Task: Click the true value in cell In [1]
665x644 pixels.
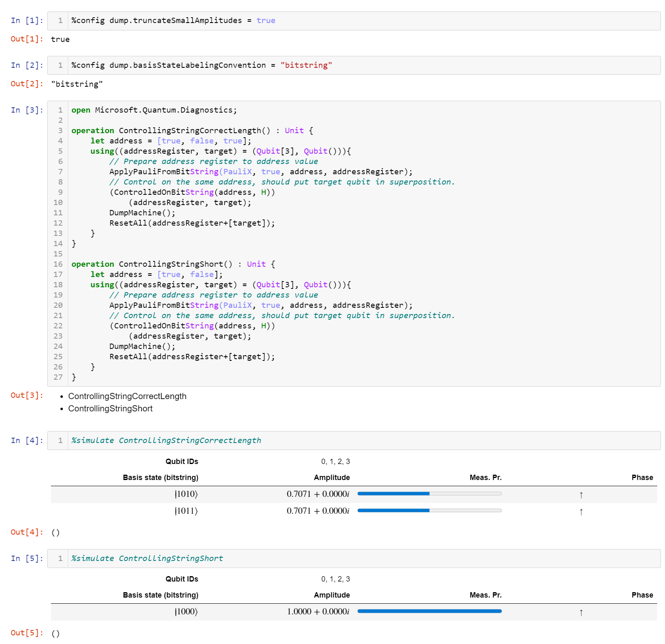Action: point(266,20)
